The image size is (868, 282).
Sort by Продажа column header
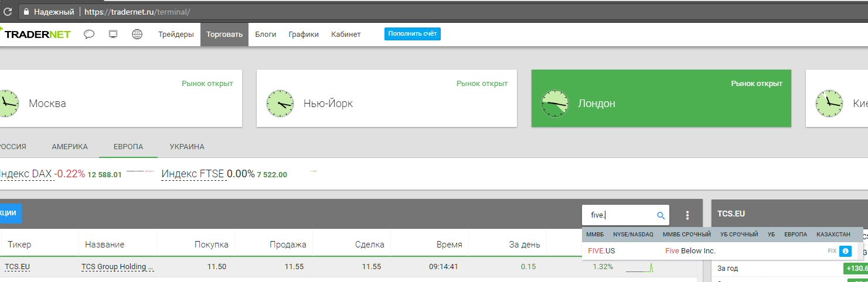point(288,245)
